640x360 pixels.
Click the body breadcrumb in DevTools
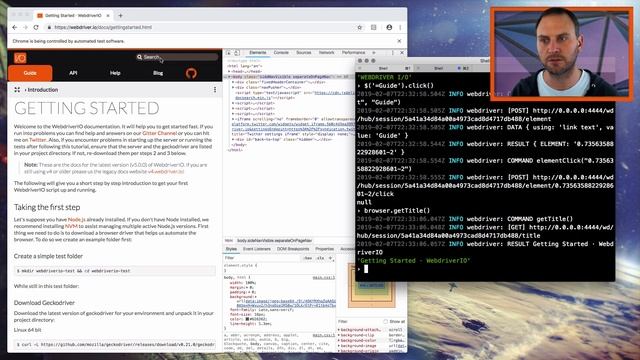tap(274, 241)
